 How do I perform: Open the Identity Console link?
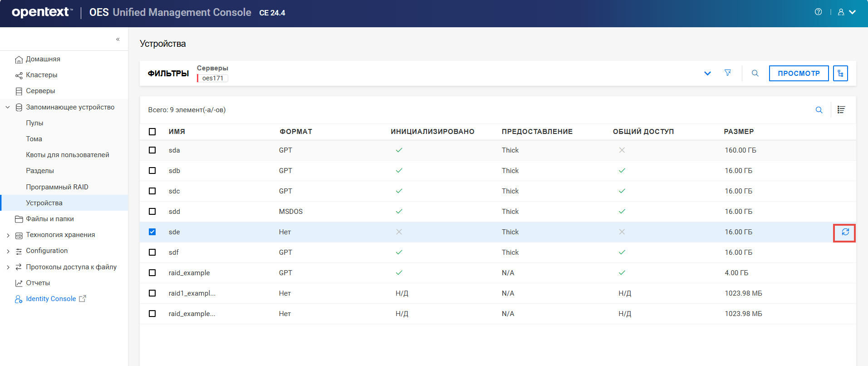pyautogui.click(x=51, y=299)
